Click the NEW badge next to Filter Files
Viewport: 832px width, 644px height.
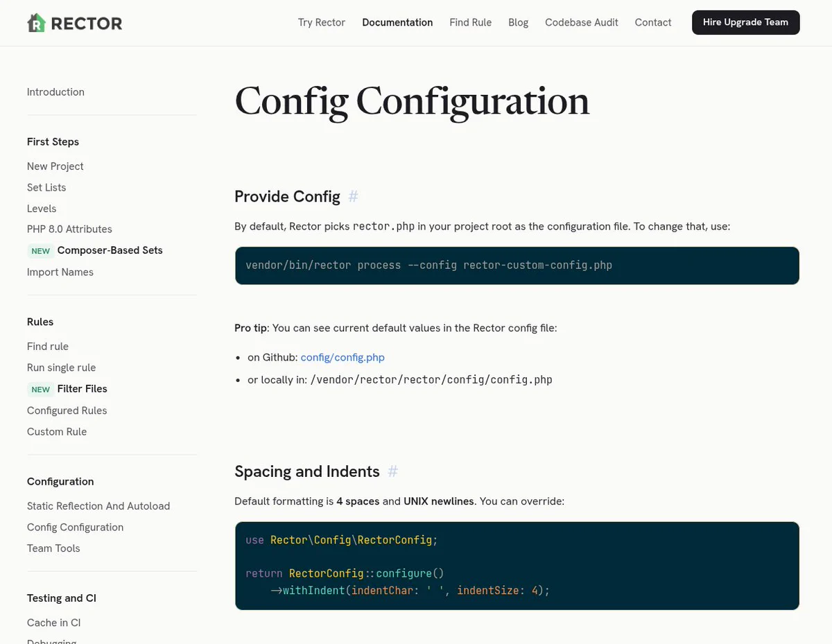(40, 390)
